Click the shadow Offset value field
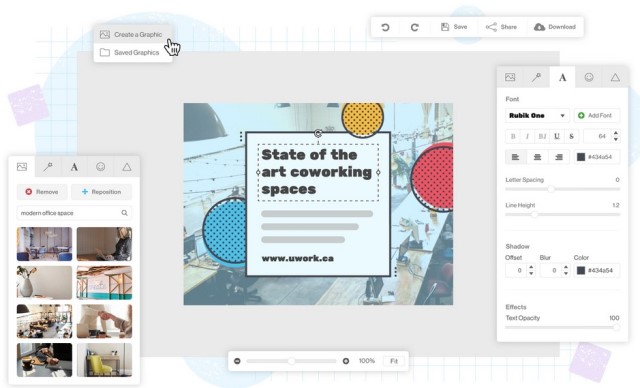This screenshot has height=388, width=640. pyautogui.click(x=516, y=270)
